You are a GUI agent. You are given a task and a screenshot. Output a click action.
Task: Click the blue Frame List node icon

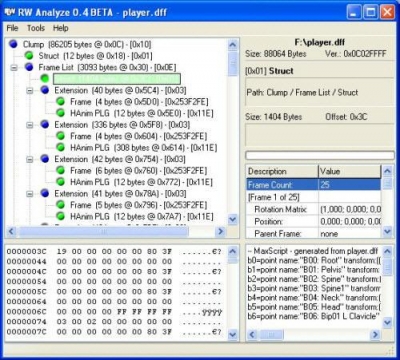coord(29,67)
